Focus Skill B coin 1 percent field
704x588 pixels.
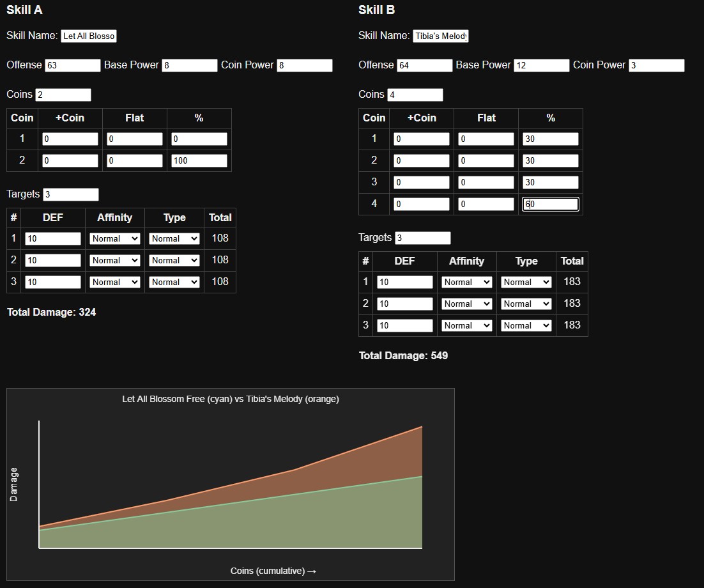pyautogui.click(x=551, y=139)
